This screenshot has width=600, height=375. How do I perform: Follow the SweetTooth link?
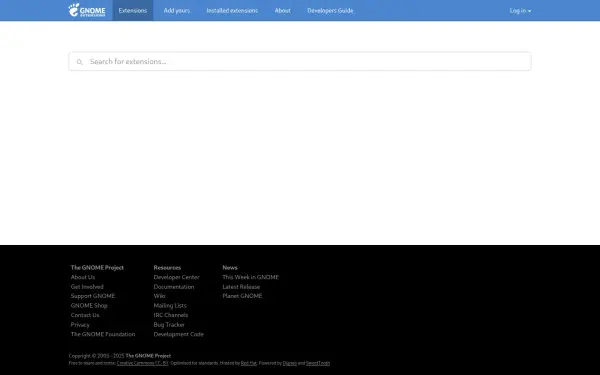pos(318,363)
